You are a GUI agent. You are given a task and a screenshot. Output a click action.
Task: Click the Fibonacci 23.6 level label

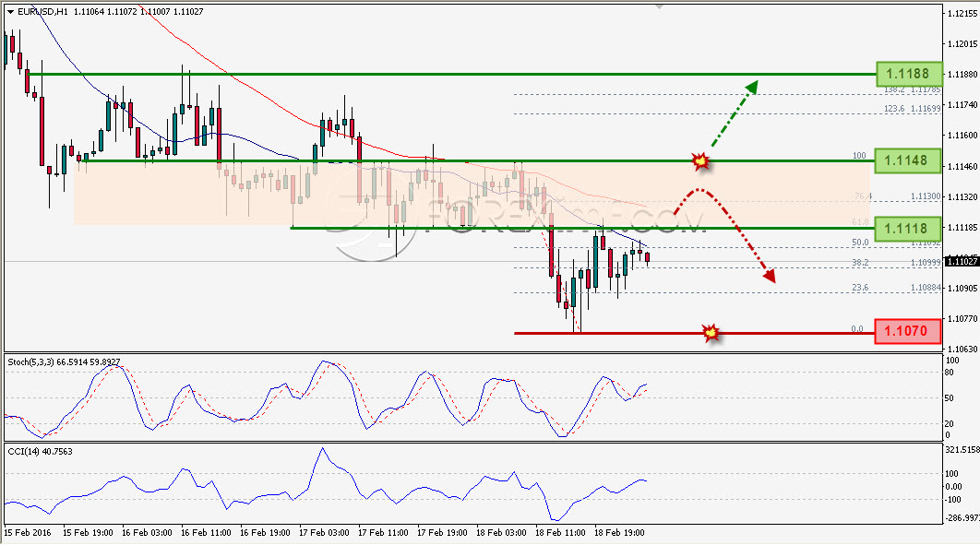click(x=860, y=288)
